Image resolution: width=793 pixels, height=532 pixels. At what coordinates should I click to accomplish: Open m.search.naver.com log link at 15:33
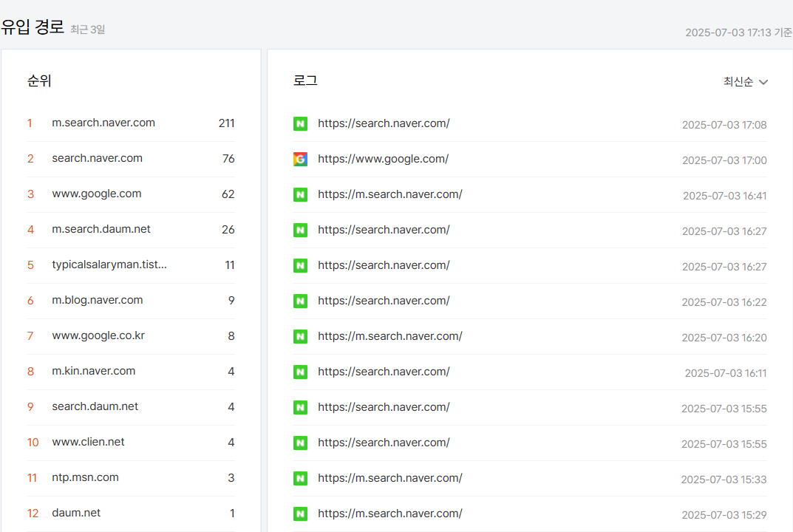[x=390, y=478]
